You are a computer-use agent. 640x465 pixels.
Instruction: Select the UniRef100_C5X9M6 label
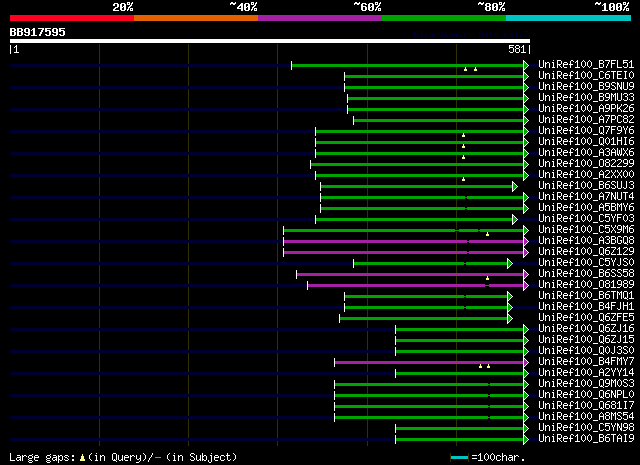click(586, 229)
